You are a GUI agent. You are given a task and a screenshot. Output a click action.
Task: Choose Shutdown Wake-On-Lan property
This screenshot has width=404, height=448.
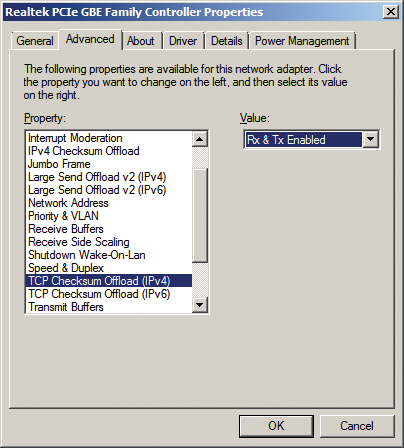tap(108, 255)
